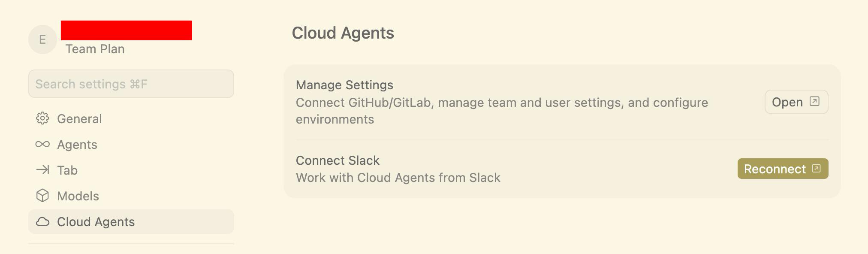Click the Cloud Agents page heading
Image resolution: width=868 pixels, height=254 pixels.
coord(343,33)
